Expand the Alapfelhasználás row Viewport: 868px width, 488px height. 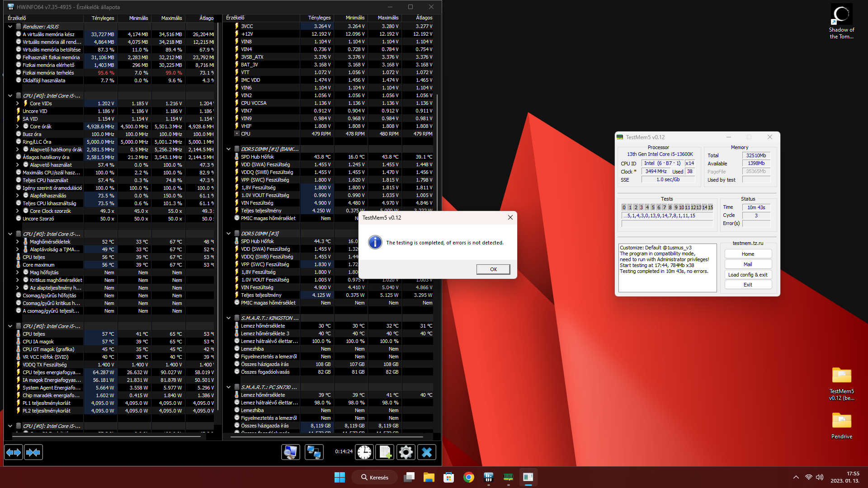pyautogui.click(x=18, y=196)
